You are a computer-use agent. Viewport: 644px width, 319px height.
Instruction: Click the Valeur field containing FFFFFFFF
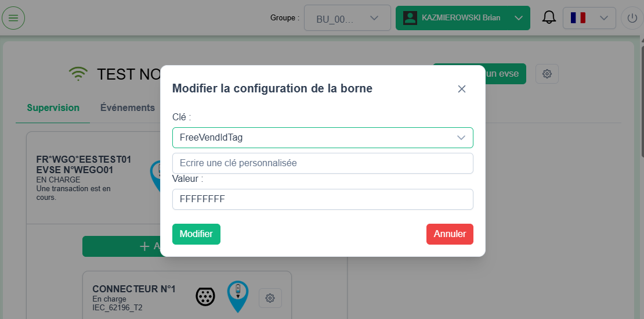(323, 199)
